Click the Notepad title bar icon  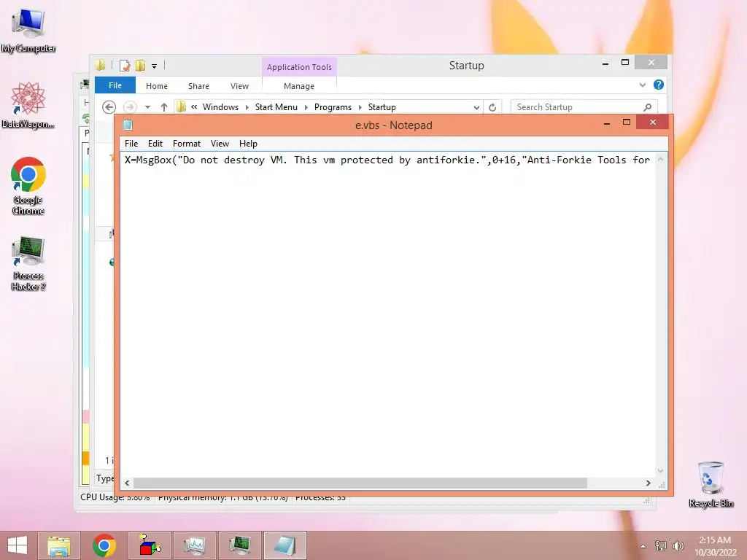tap(128, 125)
